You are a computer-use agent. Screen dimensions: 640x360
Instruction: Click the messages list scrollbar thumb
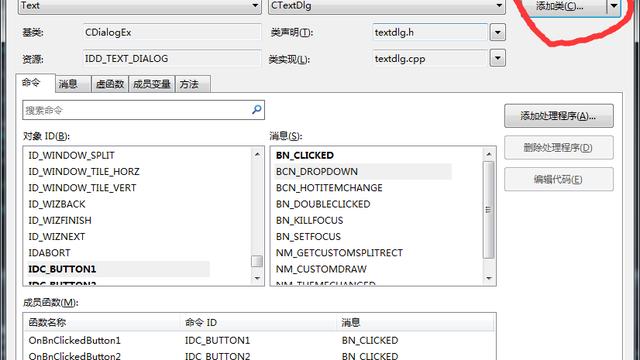489,210
